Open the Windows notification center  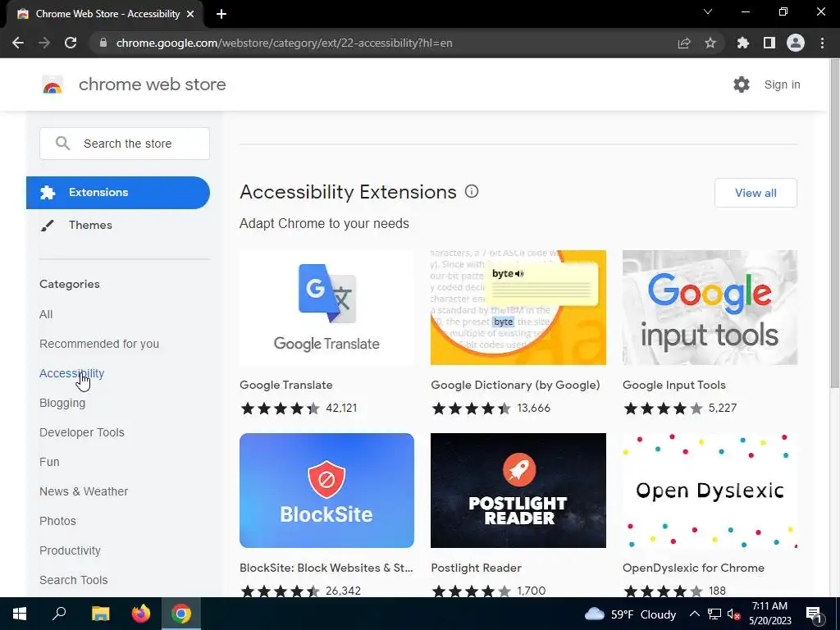pos(813,614)
